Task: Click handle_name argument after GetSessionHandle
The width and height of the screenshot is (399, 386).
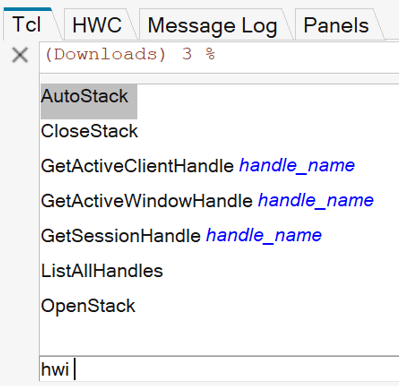Action: (264, 235)
